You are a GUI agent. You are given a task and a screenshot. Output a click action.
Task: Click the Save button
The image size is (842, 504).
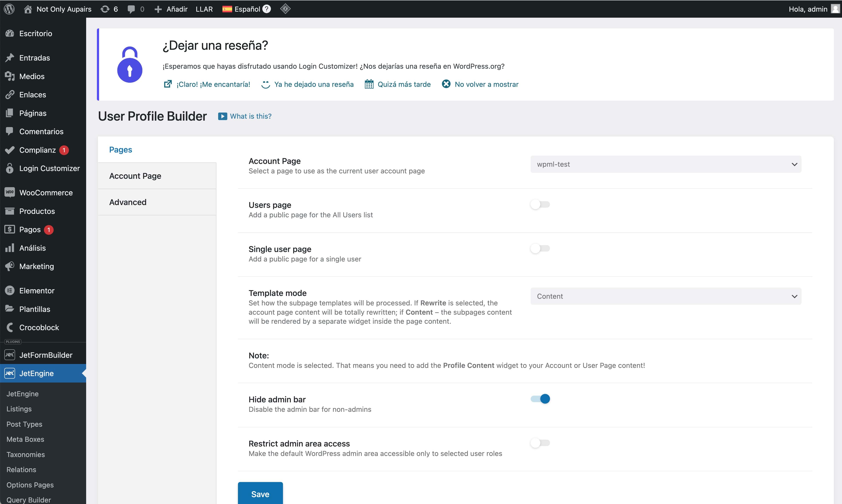(x=260, y=493)
